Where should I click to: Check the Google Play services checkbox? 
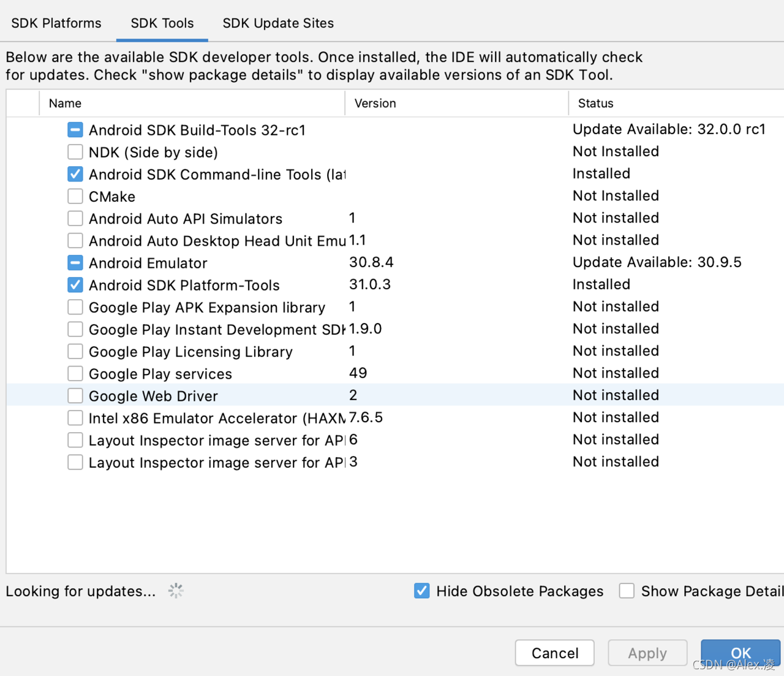click(x=75, y=373)
